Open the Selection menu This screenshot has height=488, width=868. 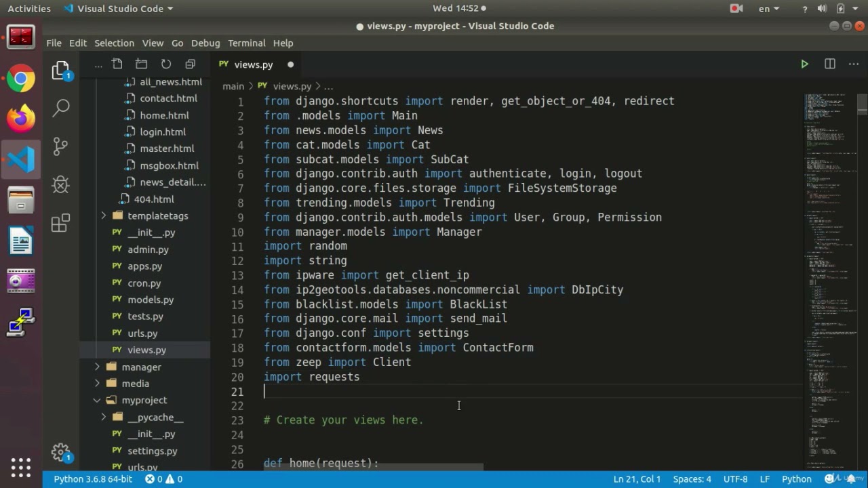pyautogui.click(x=114, y=43)
